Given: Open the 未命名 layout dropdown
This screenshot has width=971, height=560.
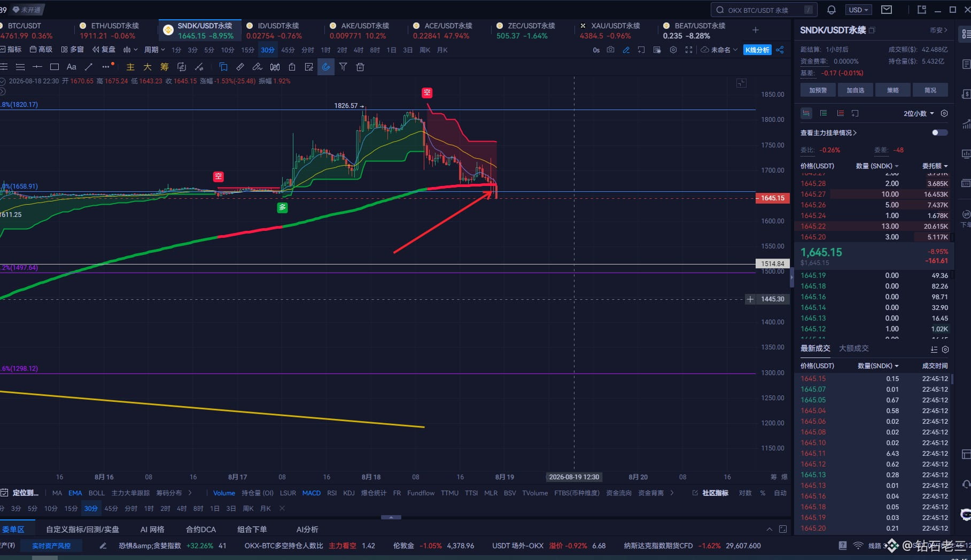Looking at the screenshot, I should [x=719, y=50].
